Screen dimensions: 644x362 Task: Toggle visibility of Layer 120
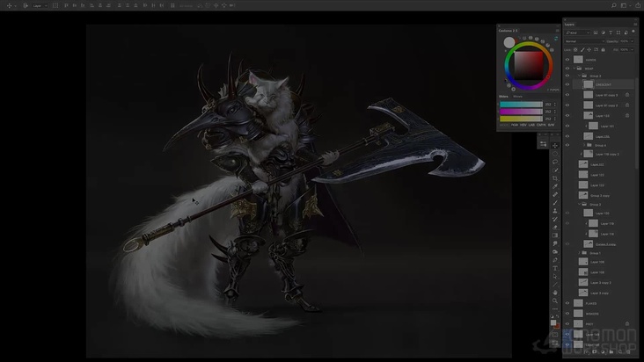567,214
